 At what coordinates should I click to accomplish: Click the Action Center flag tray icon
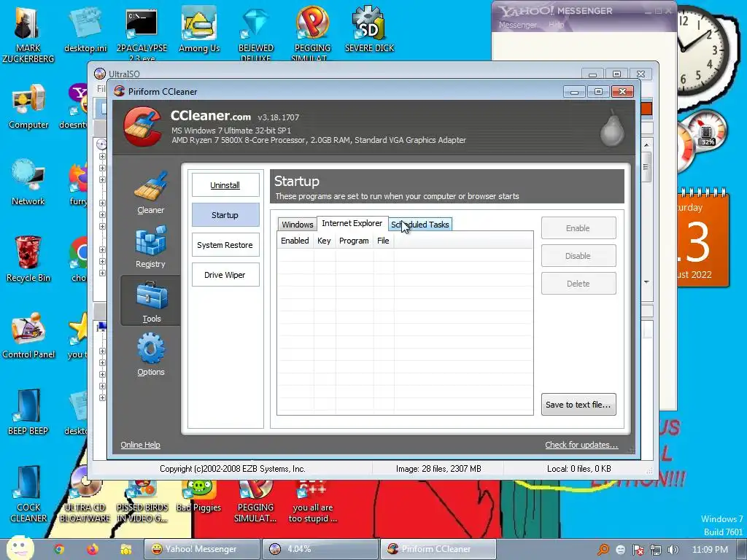point(638,550)
